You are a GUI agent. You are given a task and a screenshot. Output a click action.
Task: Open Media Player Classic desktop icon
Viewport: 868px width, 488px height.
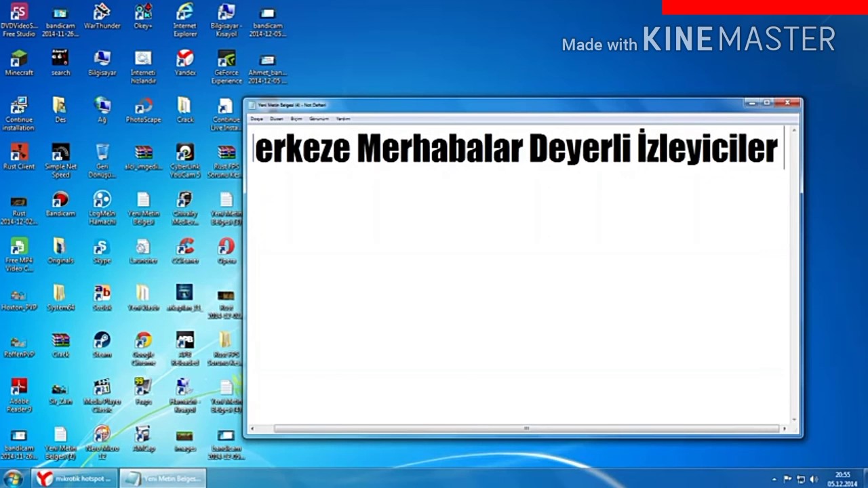[x=102, y=394]
